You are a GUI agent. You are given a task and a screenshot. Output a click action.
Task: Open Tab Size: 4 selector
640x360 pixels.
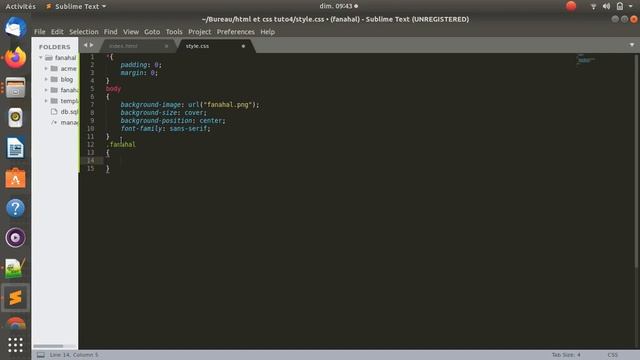[566, 355]
